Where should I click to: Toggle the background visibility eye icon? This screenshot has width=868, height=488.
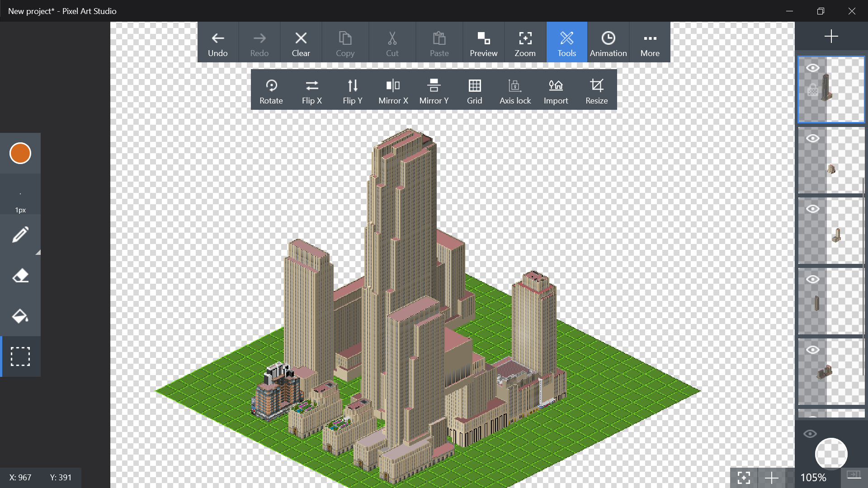(x=810, y=434)
